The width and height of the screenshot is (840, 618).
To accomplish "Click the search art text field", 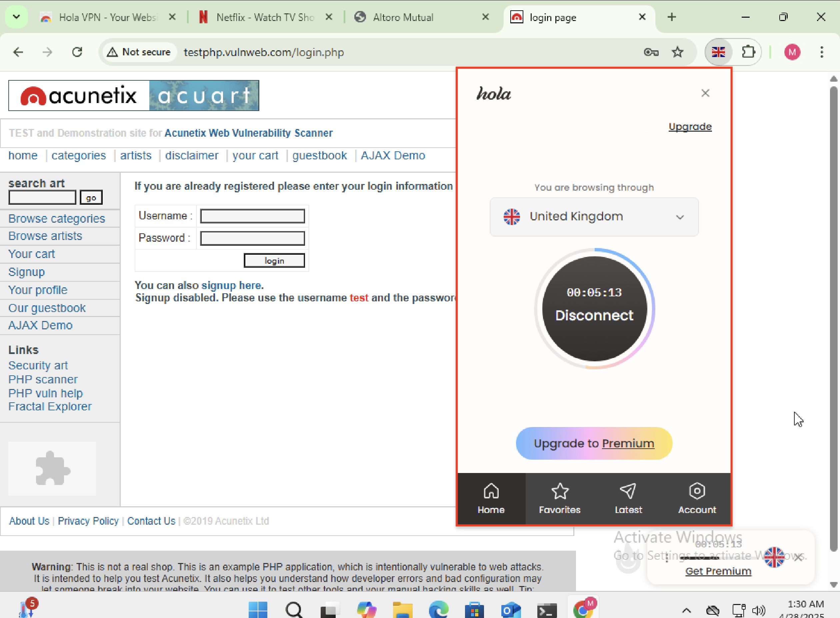I will [x=42, y=197].
